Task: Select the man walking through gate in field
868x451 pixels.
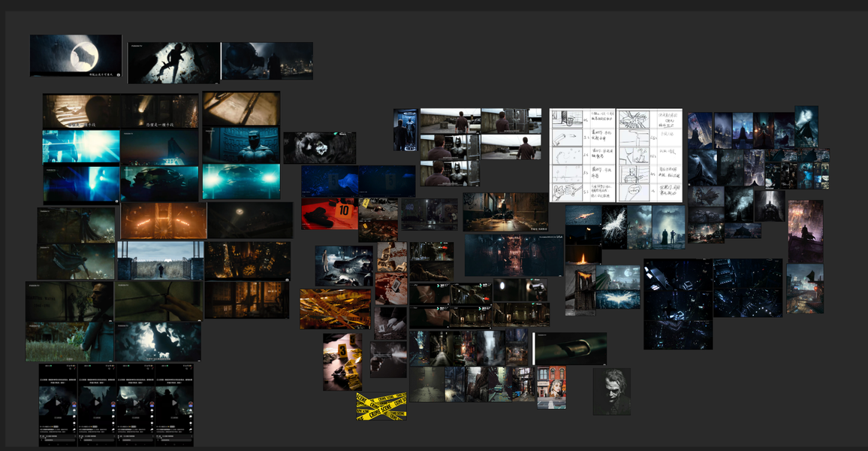Action: [x=161, y=260]
